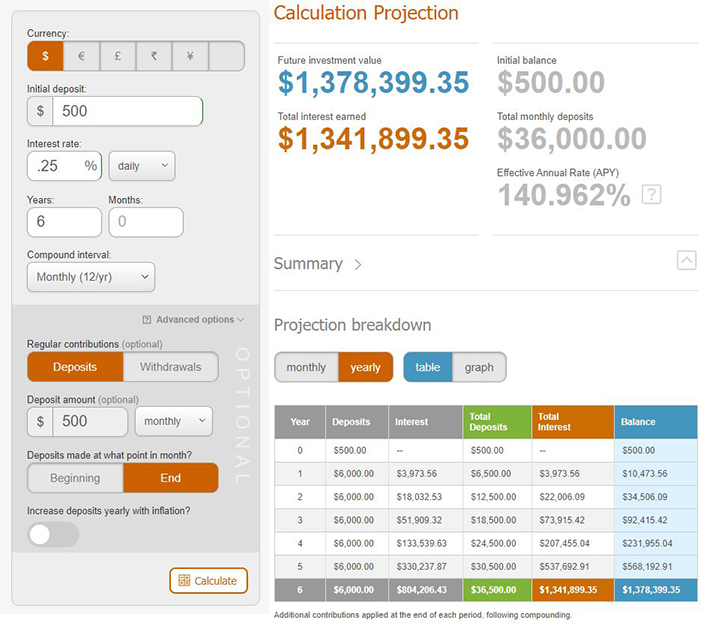Choose Beginning for deposit timing

[75, 478]
